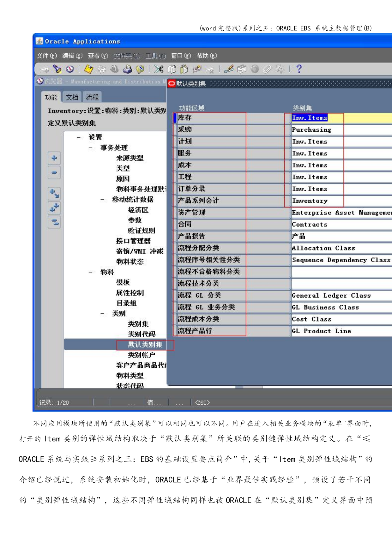This screenshot has width=392, height=554.
Task: Collapse the 类别 tree node
Action: pyautogui.click(x=102, y=314)
